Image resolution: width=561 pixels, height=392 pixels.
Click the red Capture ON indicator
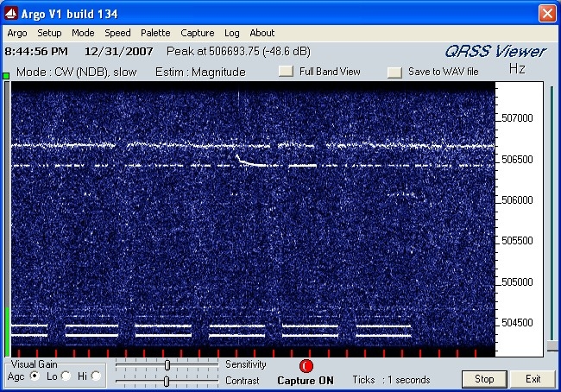tap(306, 366)
